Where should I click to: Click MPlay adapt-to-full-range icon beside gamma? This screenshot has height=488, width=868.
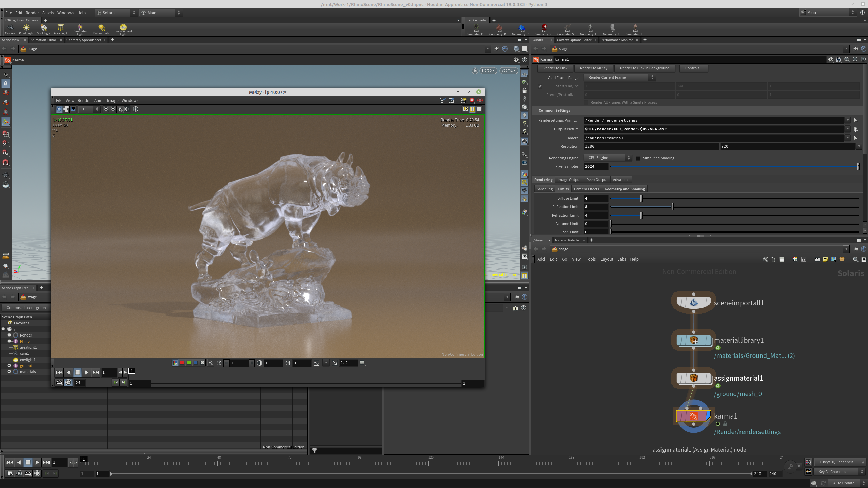[316, 363]
